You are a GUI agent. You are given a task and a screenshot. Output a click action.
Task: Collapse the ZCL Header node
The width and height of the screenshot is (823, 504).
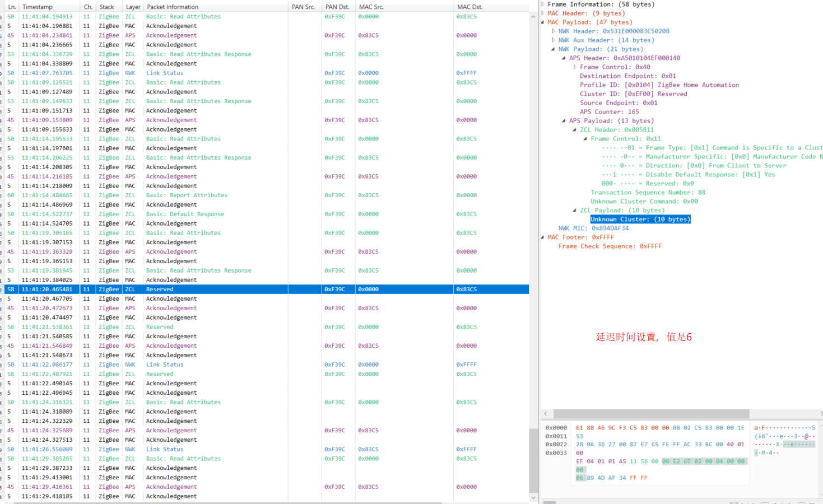pos(575,130)
